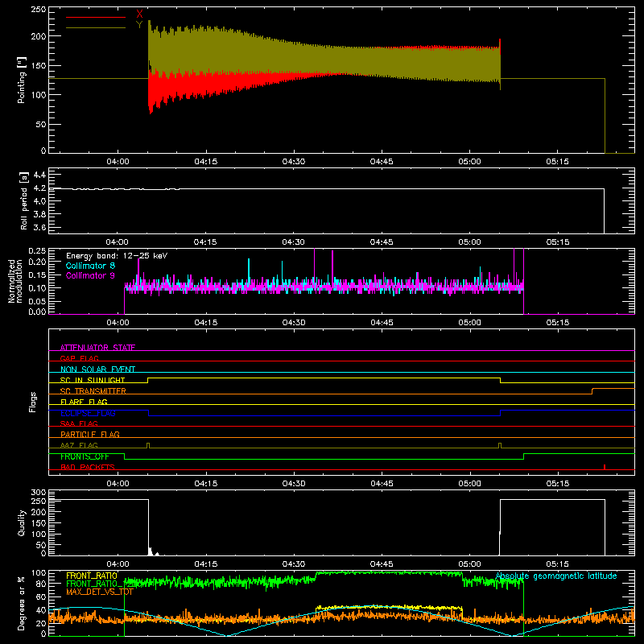Click the ECLIPSE_FLAG rising edge near 05:05
This screenshot has width=644, height=644.
(500, 413)
